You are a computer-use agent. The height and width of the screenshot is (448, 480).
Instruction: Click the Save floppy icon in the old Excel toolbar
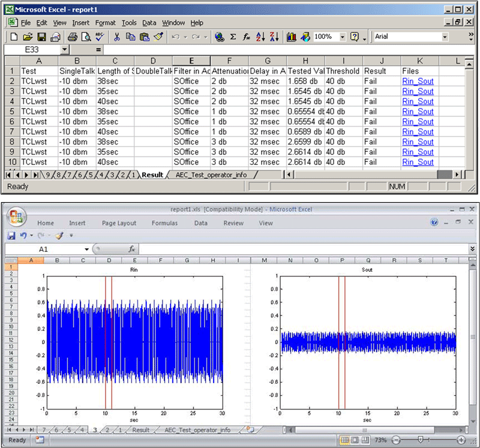coord(41,37)
